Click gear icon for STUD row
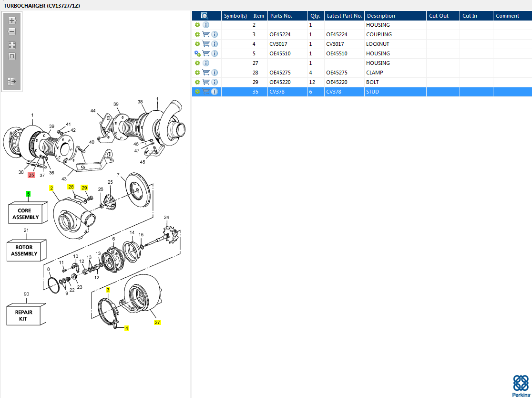This screenshot has height=398, width=532. point(197,92)
